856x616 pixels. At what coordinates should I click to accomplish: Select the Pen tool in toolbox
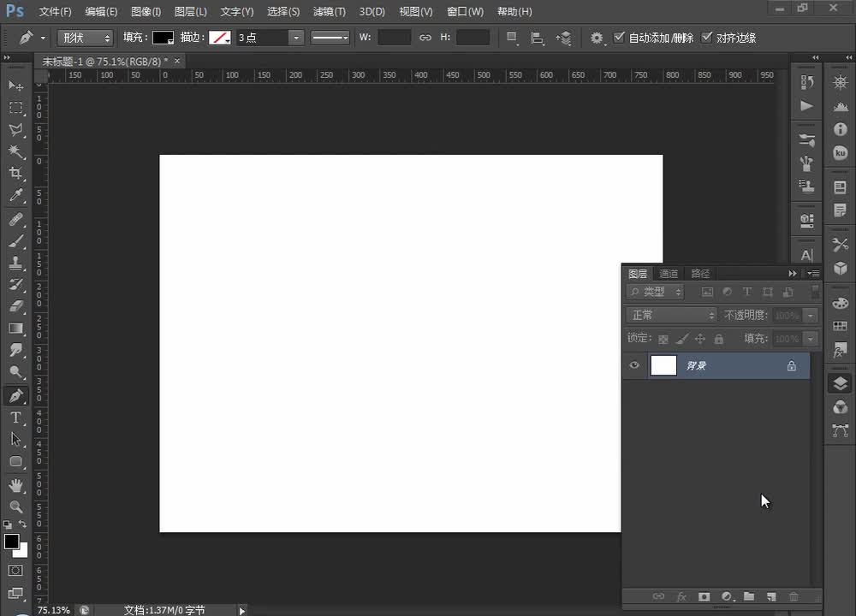click(x=15, y=395)
